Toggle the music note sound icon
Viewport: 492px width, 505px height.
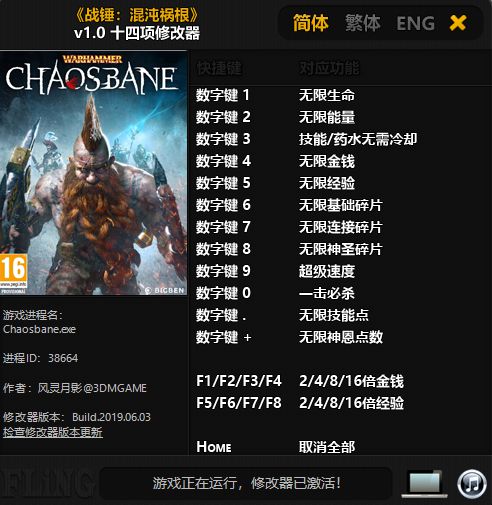(472, 483)
